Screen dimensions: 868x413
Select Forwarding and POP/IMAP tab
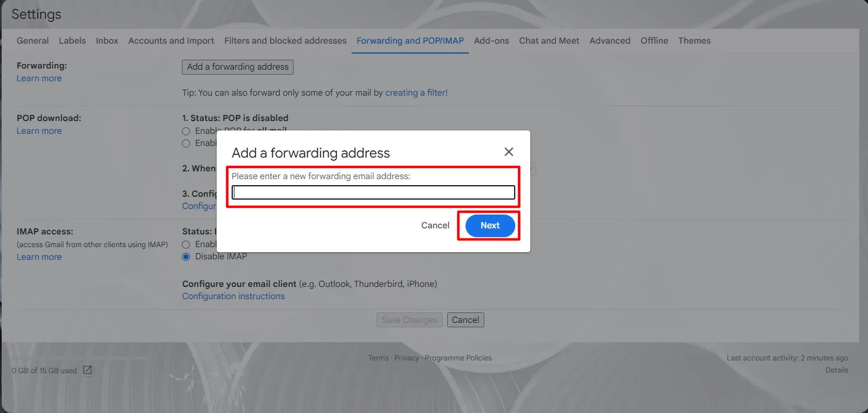(410, 41)
